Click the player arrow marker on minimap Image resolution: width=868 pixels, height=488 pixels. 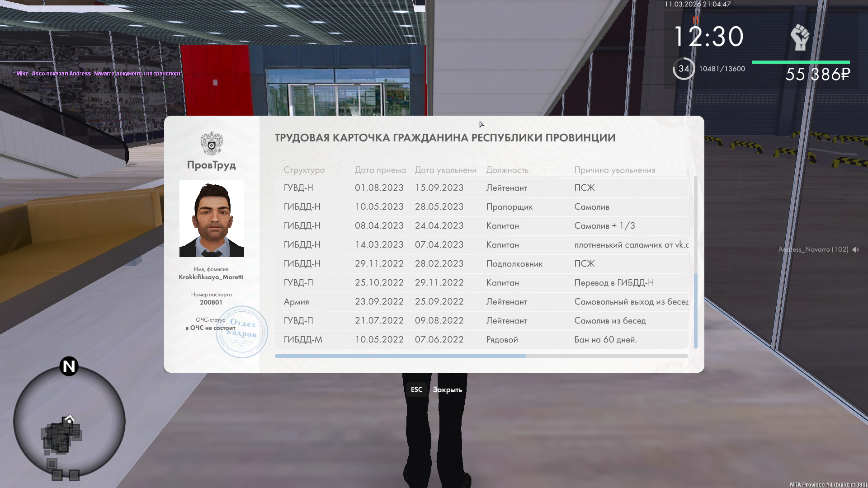(x=69, y=419)
